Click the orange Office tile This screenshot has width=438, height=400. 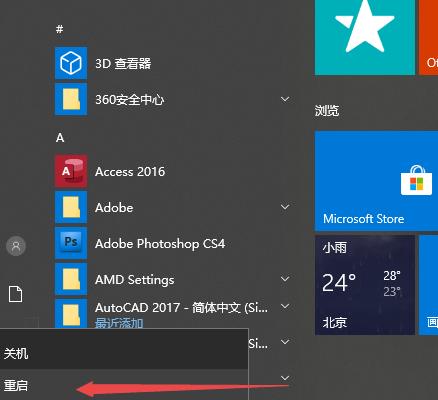(428, 37)
